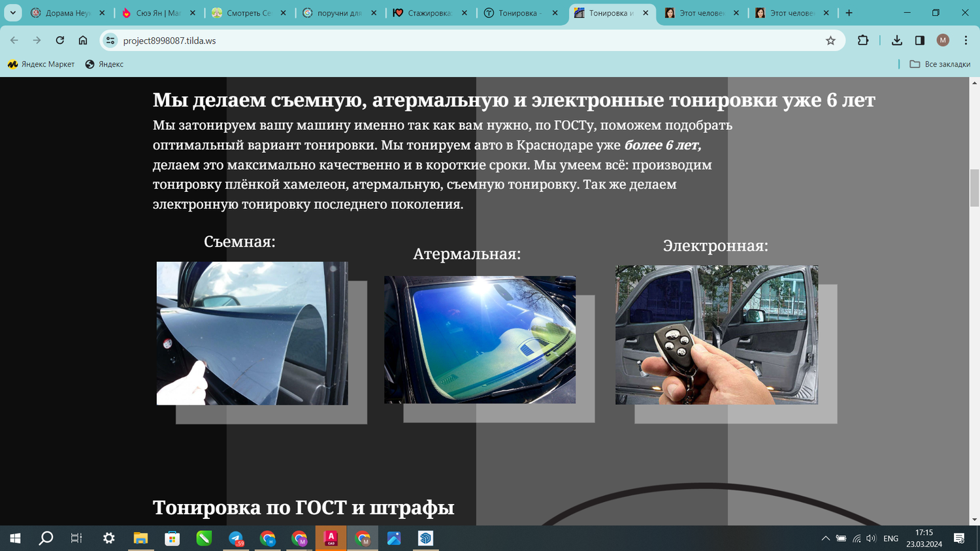Open the Extensions puzzle menu
980x551 pixels.
click(x=863, y=40)
